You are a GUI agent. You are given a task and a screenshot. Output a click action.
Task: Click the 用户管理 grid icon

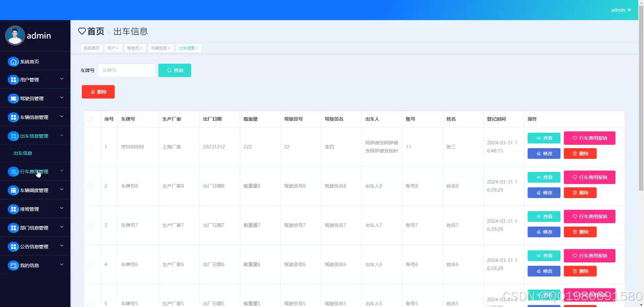pyautogui.click(x=13, y=80)
